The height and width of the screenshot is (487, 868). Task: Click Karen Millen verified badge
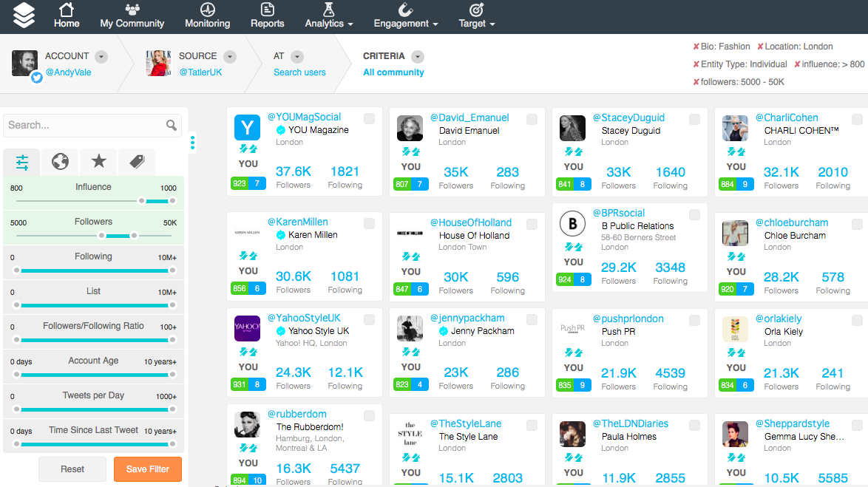coord(281,235)
